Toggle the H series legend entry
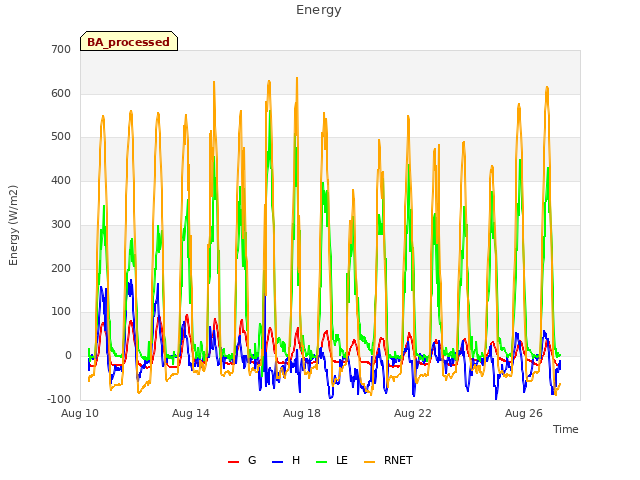The image size is (640, 480). [x=286, y=460]
